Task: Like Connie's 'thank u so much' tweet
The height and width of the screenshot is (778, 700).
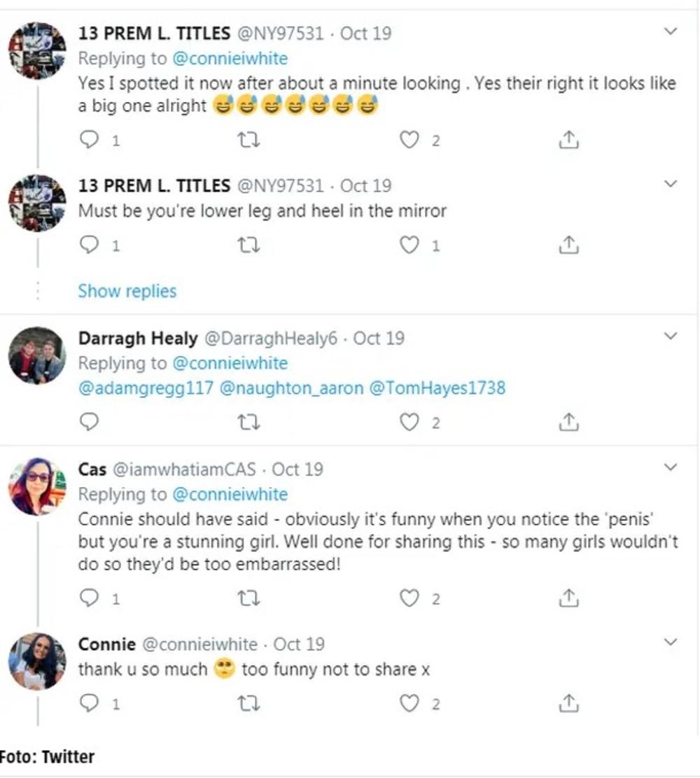Action: (x=409, y=704)
